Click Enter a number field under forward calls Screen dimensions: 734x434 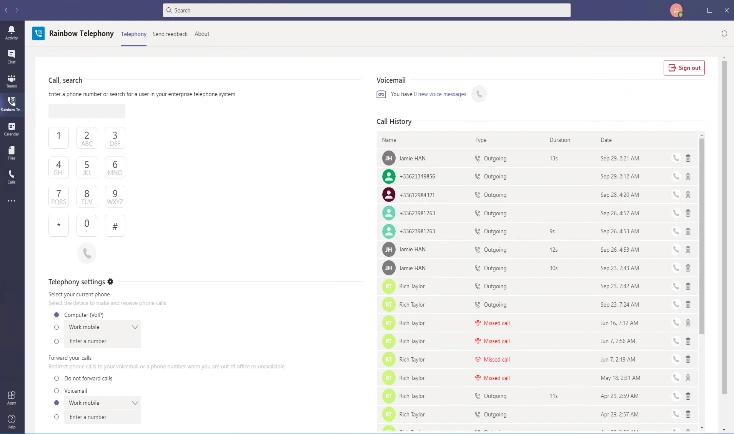tap(102, 417)
